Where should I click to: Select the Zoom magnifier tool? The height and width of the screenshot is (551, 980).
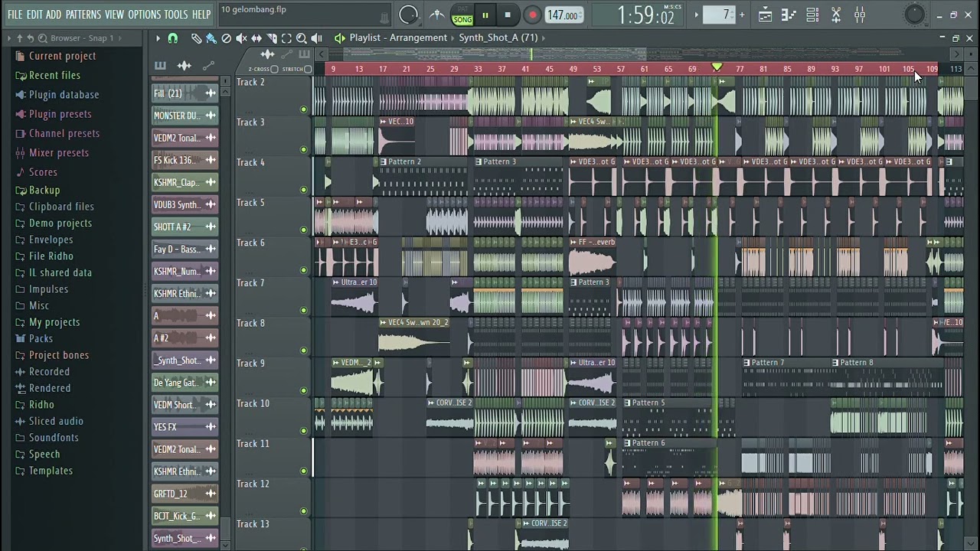[x=302, y=38]
